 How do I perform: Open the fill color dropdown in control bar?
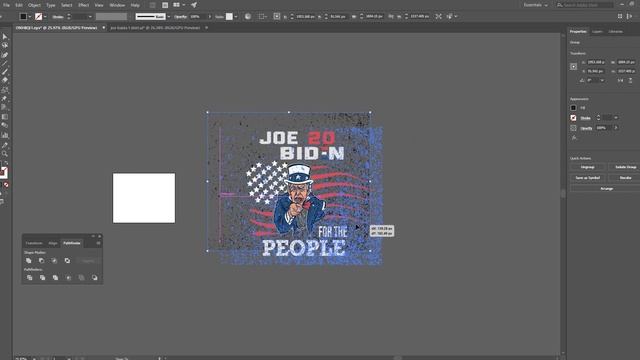(30, 17)
